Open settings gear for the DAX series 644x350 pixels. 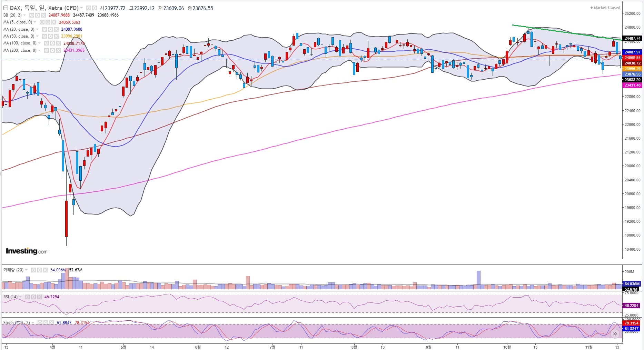point(94,8)
